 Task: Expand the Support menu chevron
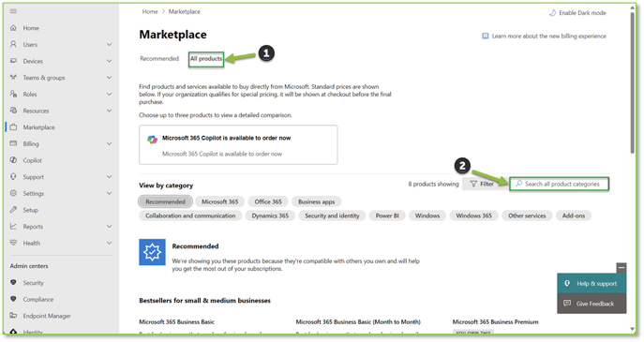click(110, 176)
